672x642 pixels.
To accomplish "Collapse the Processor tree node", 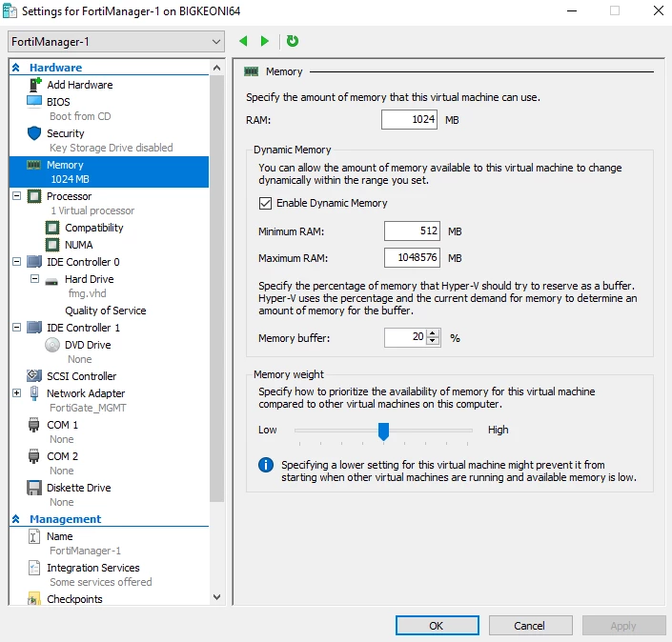I will [x=17, y=195].
